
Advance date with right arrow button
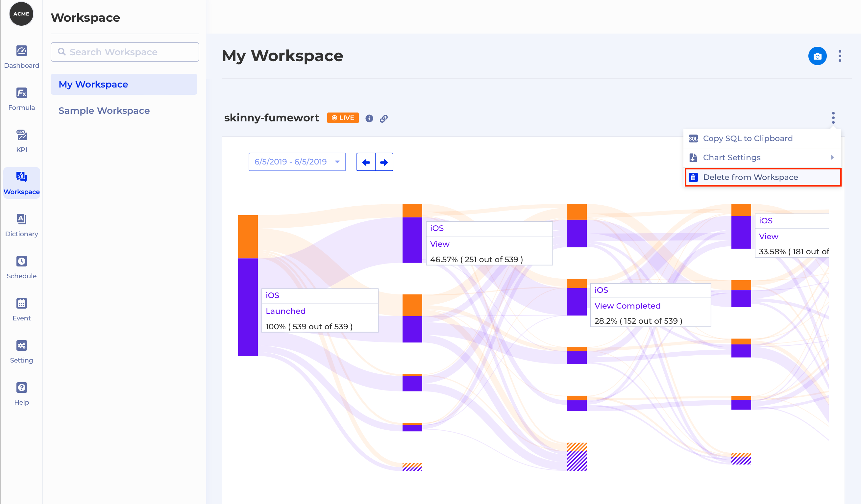(x=384, y=162)
